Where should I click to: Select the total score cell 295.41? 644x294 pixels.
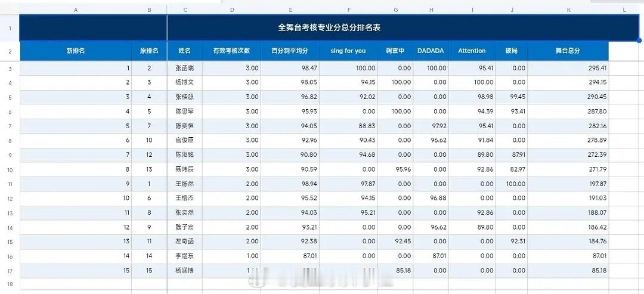(568, 68)
